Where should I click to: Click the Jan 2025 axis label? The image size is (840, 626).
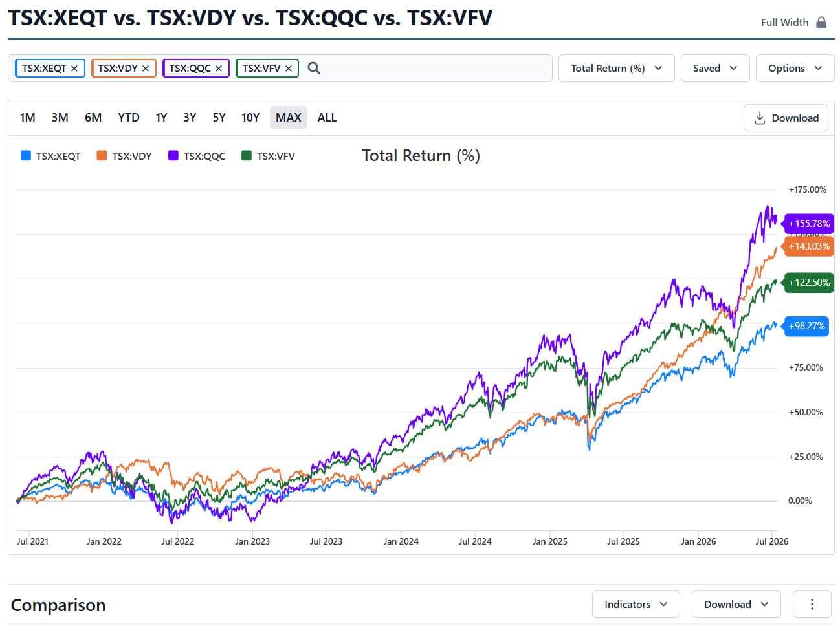click(549, 541)
